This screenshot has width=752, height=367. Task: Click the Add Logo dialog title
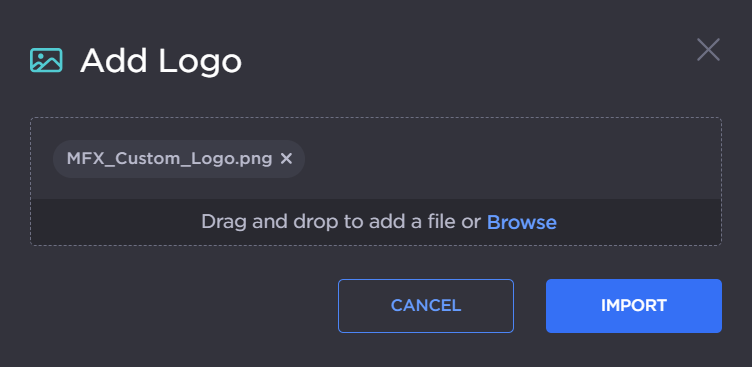(161, 61)
